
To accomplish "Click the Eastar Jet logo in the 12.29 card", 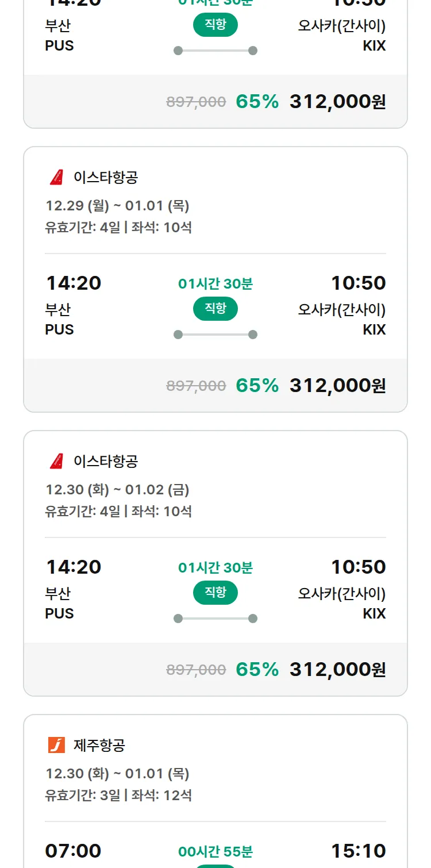I will click(56, 178).
